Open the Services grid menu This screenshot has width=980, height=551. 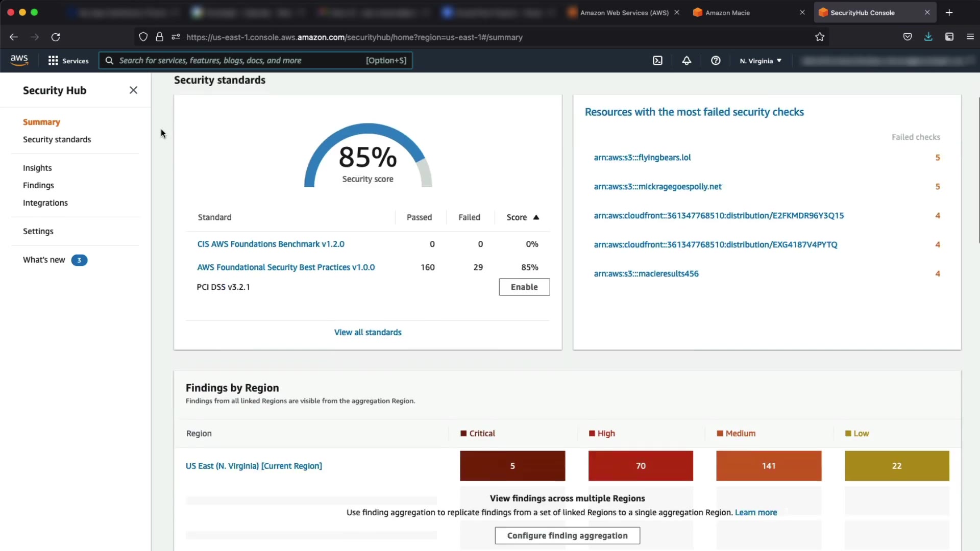68,61
